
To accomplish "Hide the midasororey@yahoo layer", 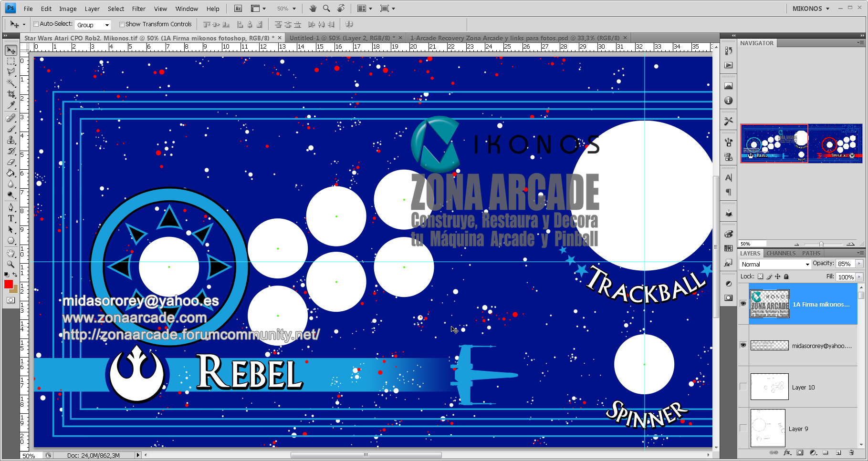I will [743, 345].
